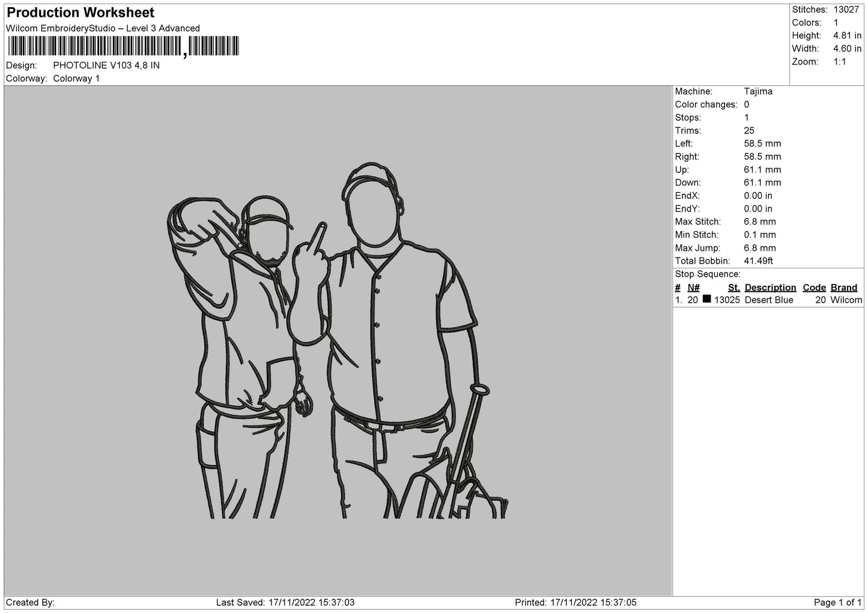Click the Width value '4.60 in'
Screen dimensions: 868x613
click(x=847, y=49)
